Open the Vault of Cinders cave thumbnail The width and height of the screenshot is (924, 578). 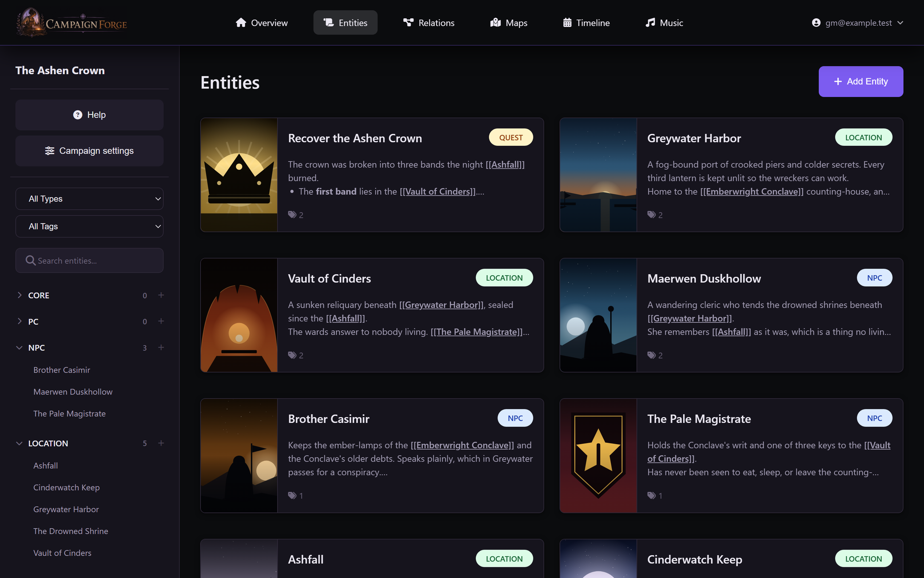pyautogui.click(x=239, y=315)
